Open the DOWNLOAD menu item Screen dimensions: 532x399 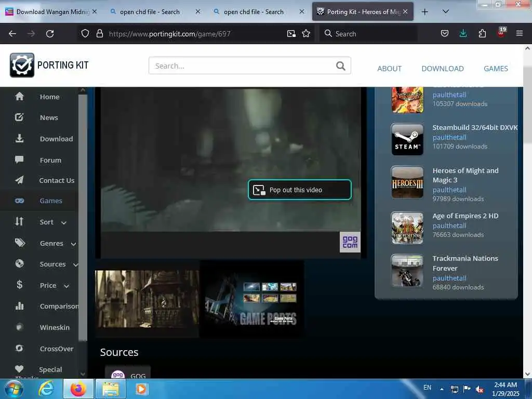pos(443,69)
